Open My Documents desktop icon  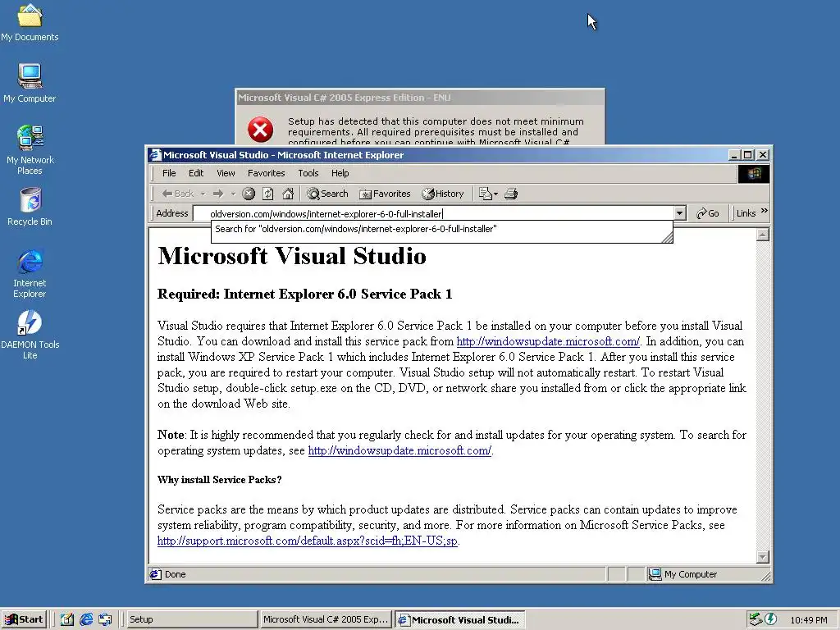pos(30,22)
